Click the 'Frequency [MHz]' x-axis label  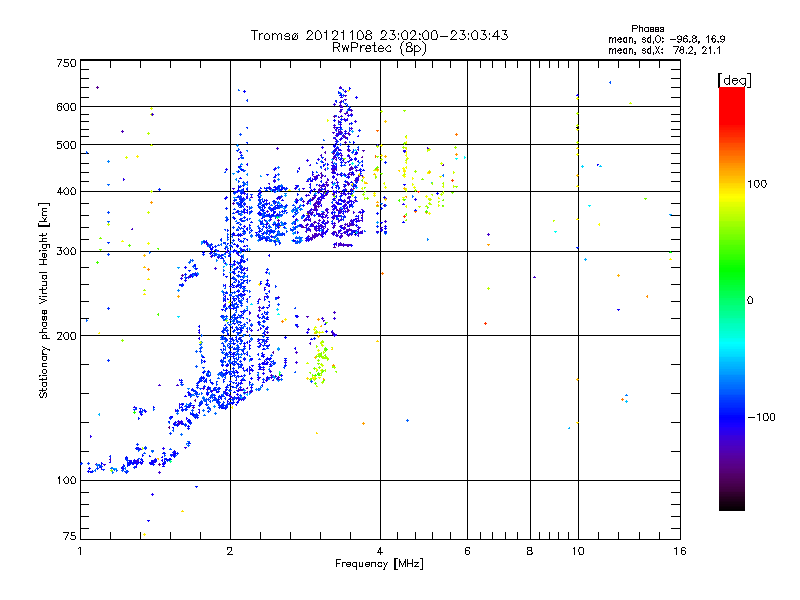coord(379,564)
